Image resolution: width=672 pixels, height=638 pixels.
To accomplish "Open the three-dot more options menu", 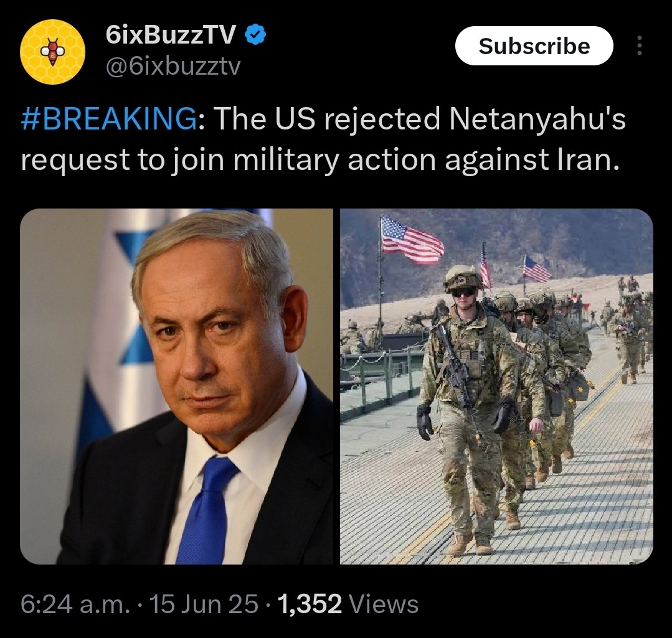I will [x=640, y=45].
